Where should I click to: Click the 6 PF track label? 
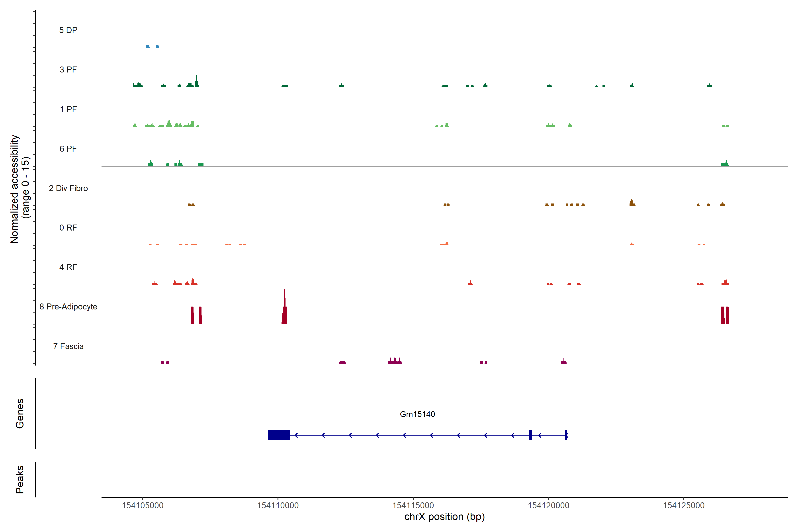(68, 149)
